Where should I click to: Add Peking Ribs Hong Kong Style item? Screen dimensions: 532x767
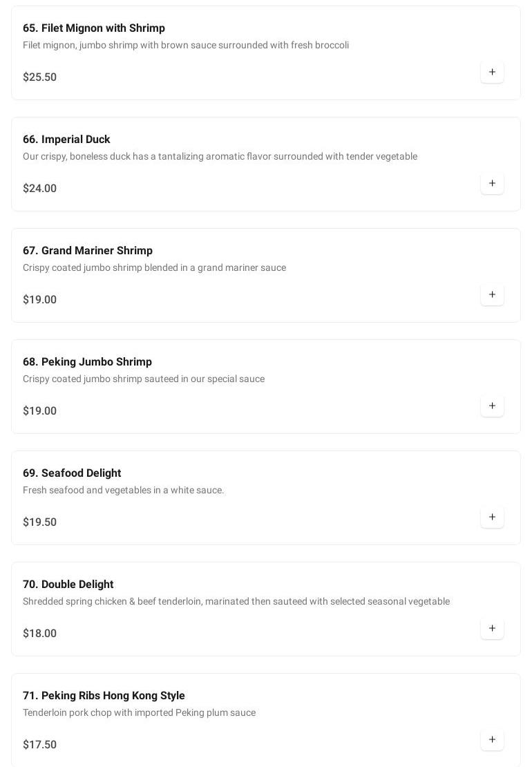pos(492,739)
